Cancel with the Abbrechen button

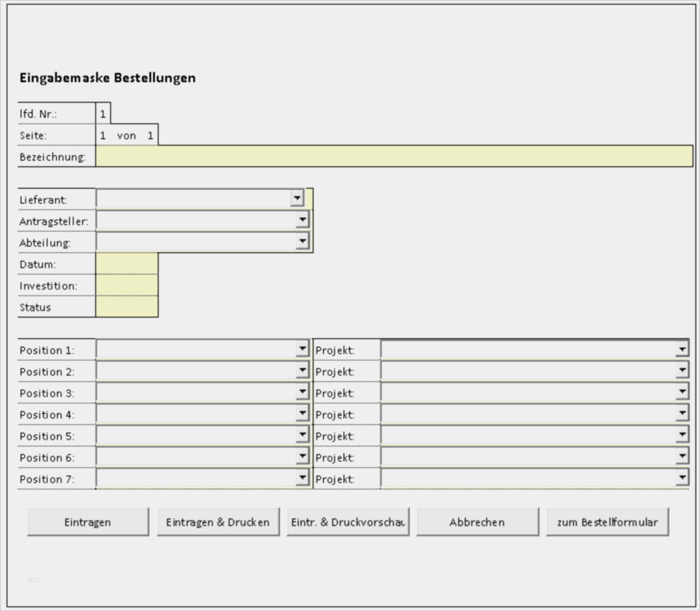click(x=478, y=522)
